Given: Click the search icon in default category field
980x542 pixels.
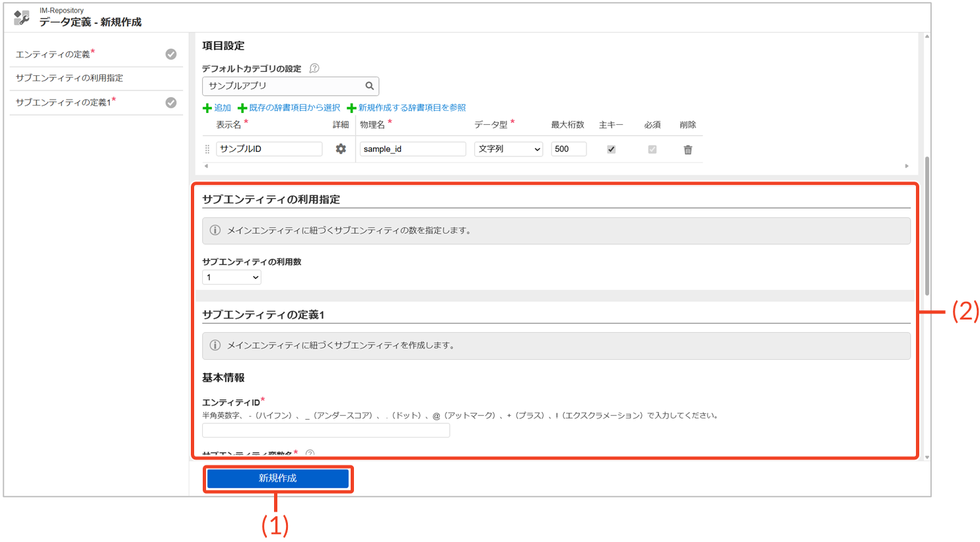Looking at the screenshot, I should pyautogui.click(x=370, y=86).
